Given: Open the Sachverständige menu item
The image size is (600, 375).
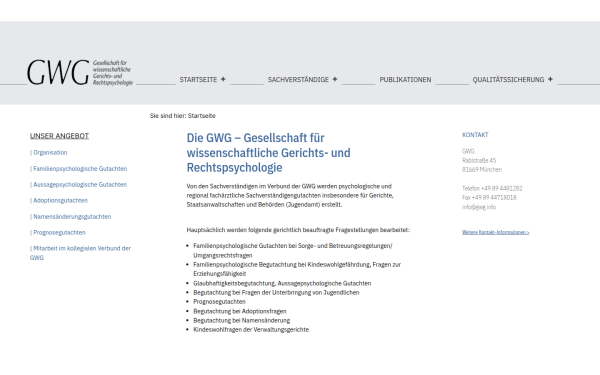Looking at the screenshot, I should (x=298, y=80).
